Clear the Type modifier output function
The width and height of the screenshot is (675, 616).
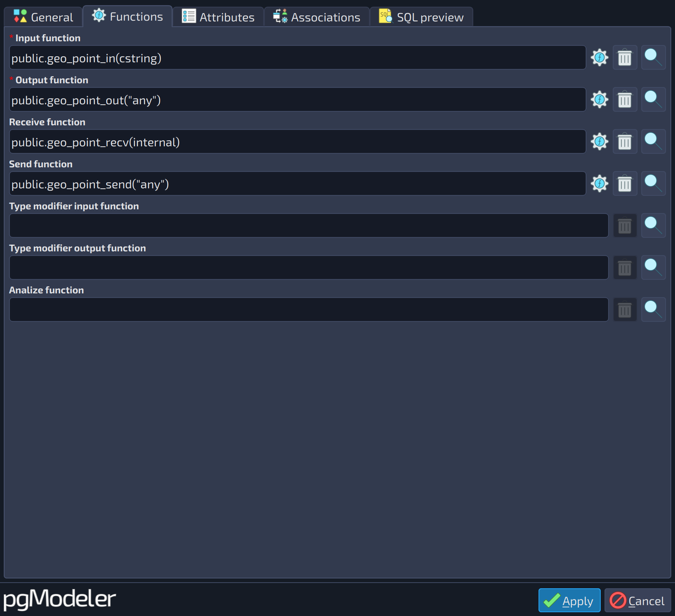coord(625,268)
